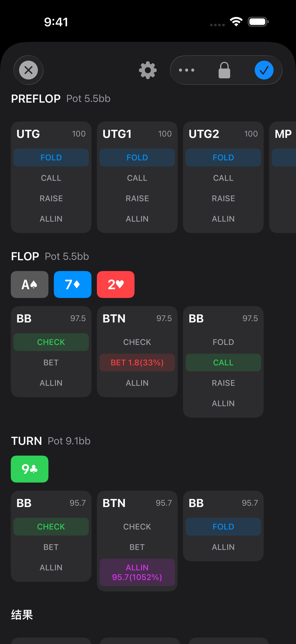Screen dimensions: 296x644
Task: Select RAISE for UTG1 preflop
Action: tap(137, 198)
